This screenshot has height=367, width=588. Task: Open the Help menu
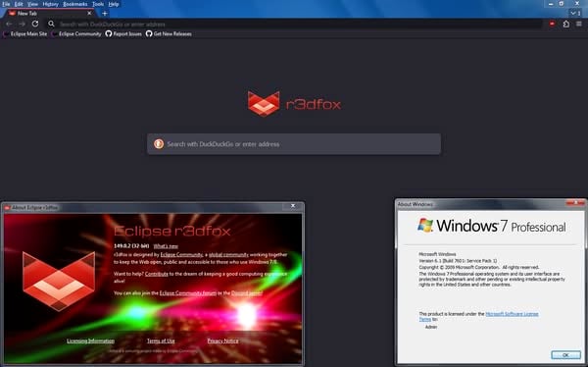(x=114, y=4)
